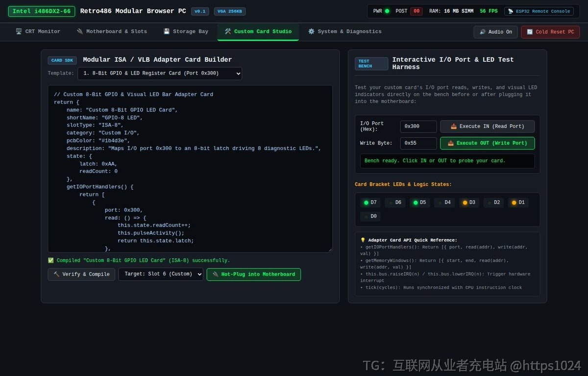Click Modular ISA / VLB Adapter Card Builder heading
This screenshot has width=588, height=376.
click(157, 60)
